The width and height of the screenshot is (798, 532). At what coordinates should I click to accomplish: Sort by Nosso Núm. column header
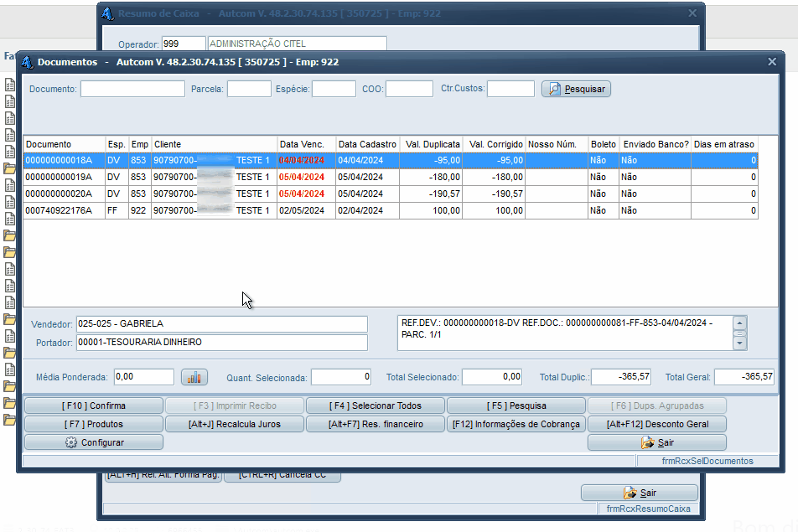tap(557, 144)
